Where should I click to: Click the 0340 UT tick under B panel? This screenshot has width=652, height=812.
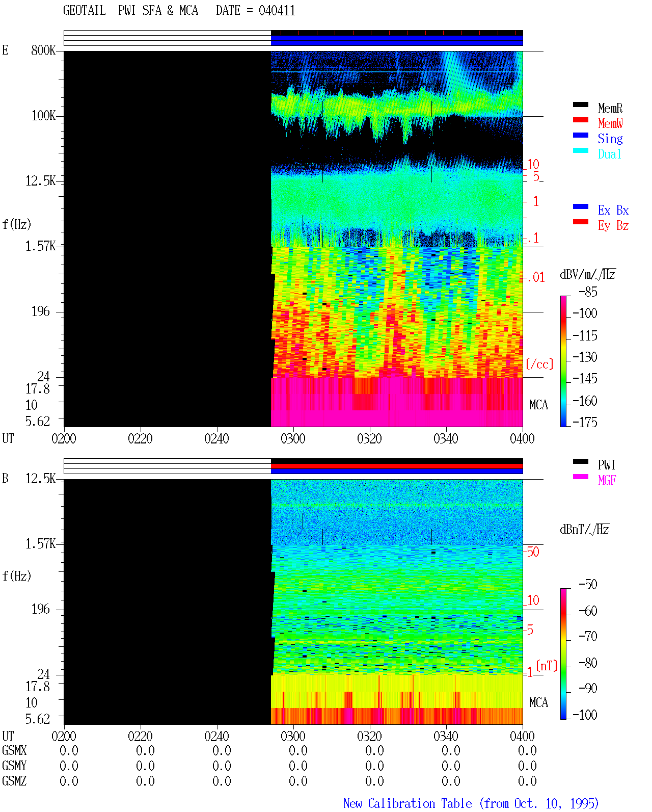[446, 736]
